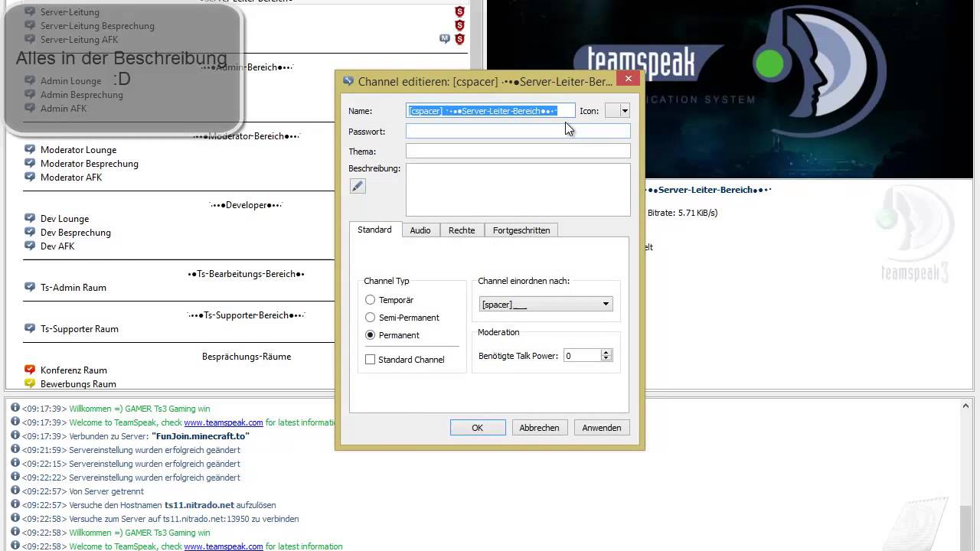Click the Thema input field
Viewport: 980px width, 551px height.
pyautogui.click(x=518, y=152)
